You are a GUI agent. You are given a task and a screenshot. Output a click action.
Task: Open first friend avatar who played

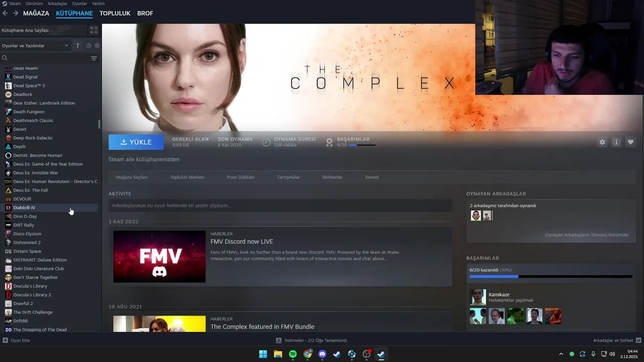click(475, 216)
